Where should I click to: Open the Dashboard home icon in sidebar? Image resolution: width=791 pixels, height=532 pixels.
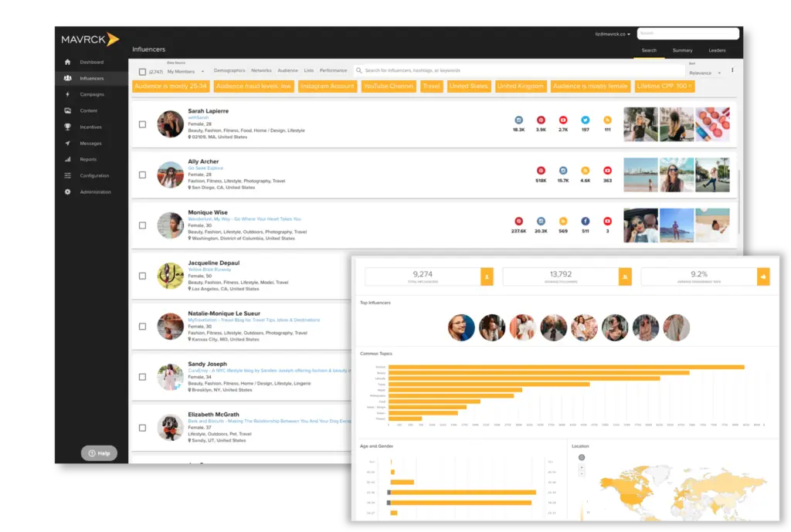[x=68, y=62]
